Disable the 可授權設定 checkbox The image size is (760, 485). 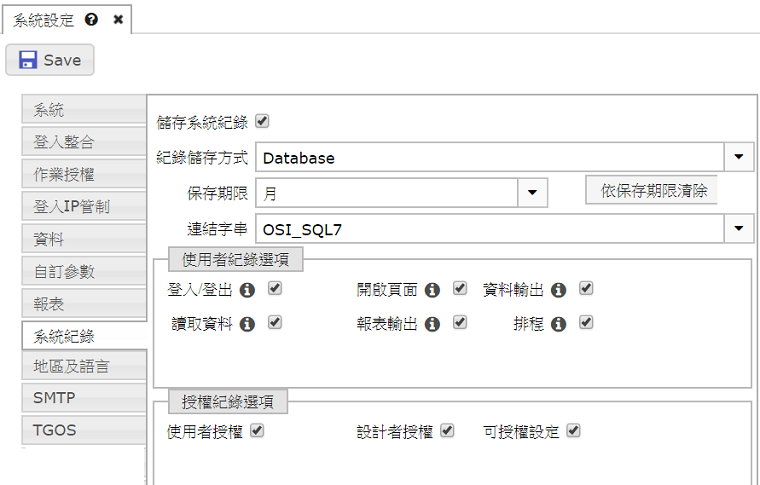coord(573,431)
